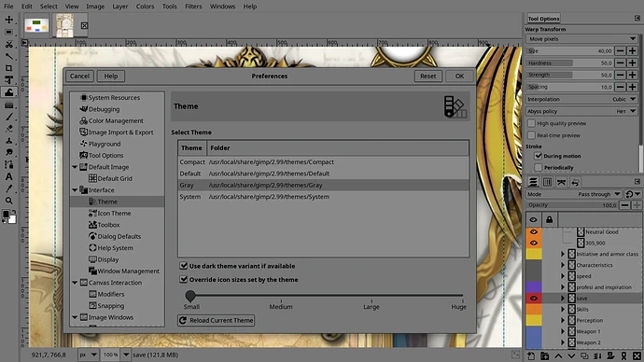Duplicate the selected layer
The width and height of the screenshot is (644, 362).
(x=584, y=356)
